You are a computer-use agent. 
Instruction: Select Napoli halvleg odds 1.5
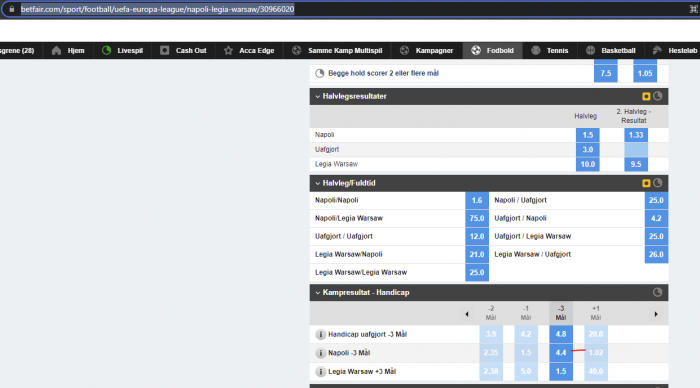[x=588, y=135]
